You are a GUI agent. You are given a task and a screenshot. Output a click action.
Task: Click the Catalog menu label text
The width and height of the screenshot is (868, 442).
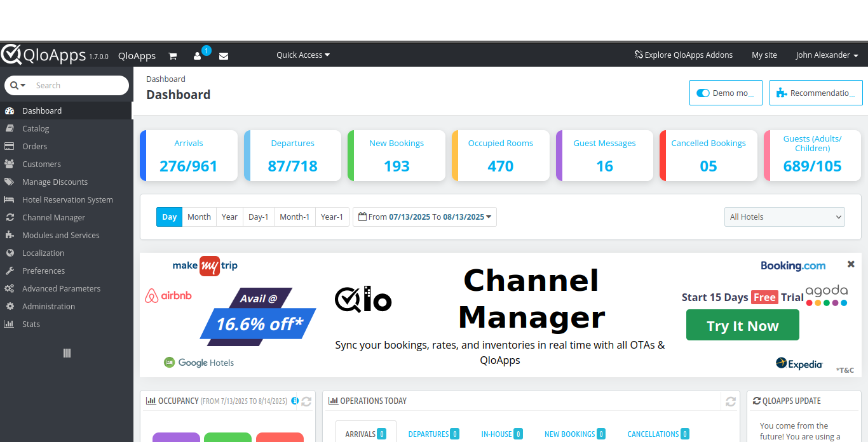[x=36, y=128]
